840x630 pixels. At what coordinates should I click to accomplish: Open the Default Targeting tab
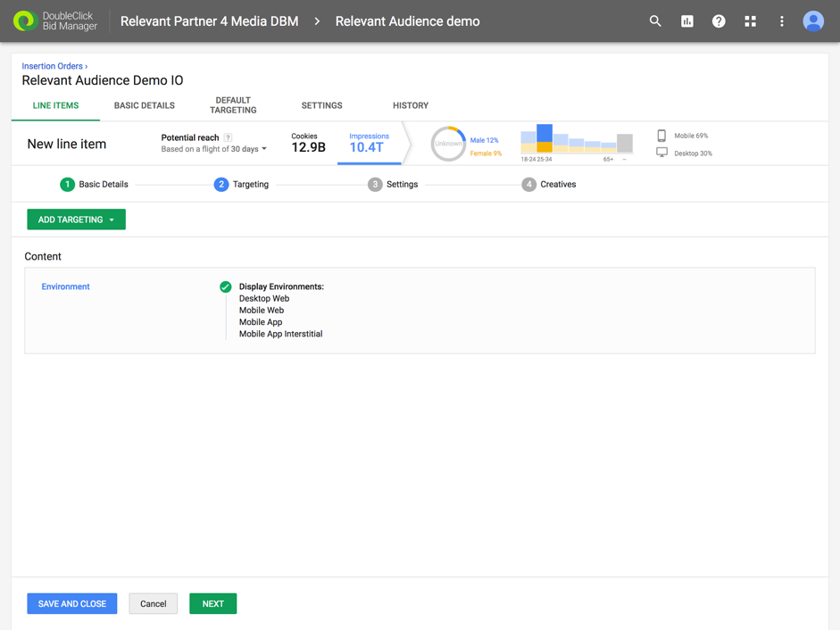[x=233, y=105]
